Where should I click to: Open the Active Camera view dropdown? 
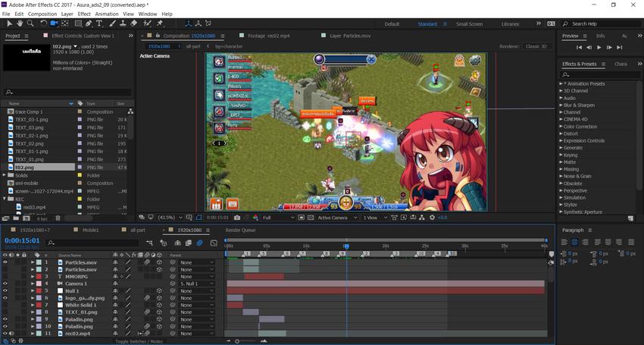pyautogui.click(x=337, y=218)
